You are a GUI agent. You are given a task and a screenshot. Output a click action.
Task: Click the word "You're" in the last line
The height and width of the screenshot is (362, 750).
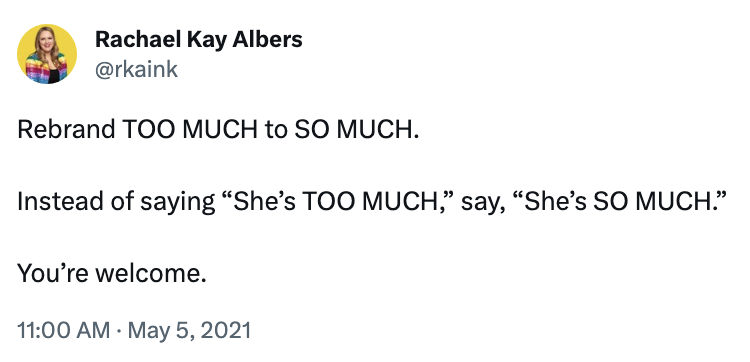[53, 274]
